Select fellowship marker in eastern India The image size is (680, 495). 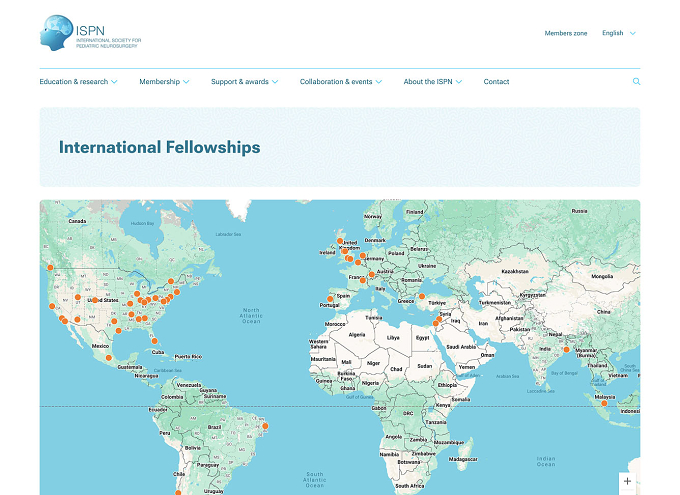(x=566, y=350)
